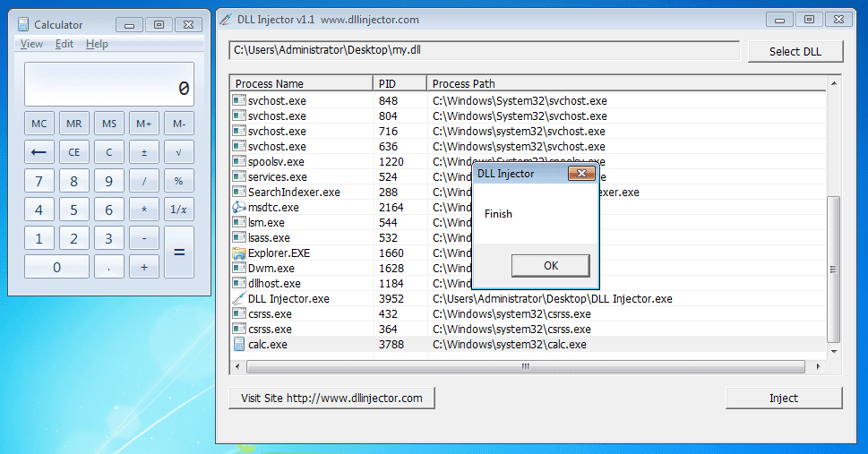Click the calc.exe process icon
The image size is (868, 454).
(238, 345)
